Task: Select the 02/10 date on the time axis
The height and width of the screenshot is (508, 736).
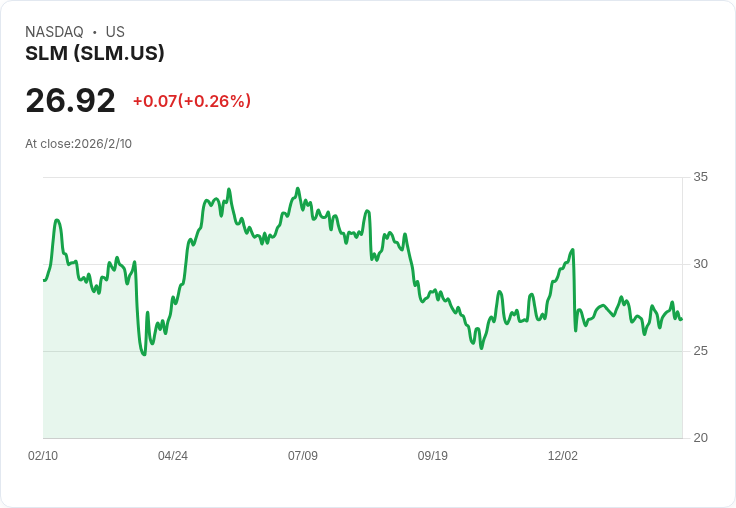Action: [x=43, y=456]
